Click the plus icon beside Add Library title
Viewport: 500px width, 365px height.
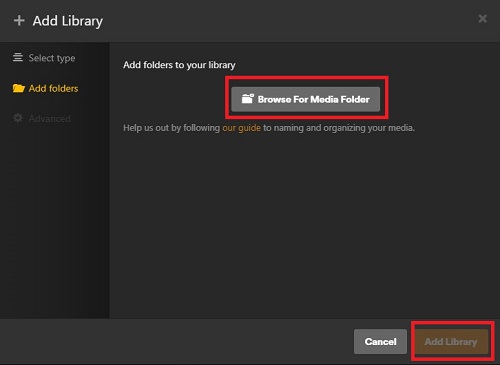(x=19, y=21)
